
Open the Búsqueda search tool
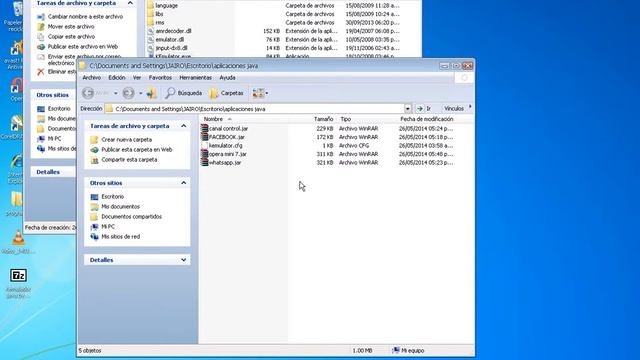[x=184, y=93]
